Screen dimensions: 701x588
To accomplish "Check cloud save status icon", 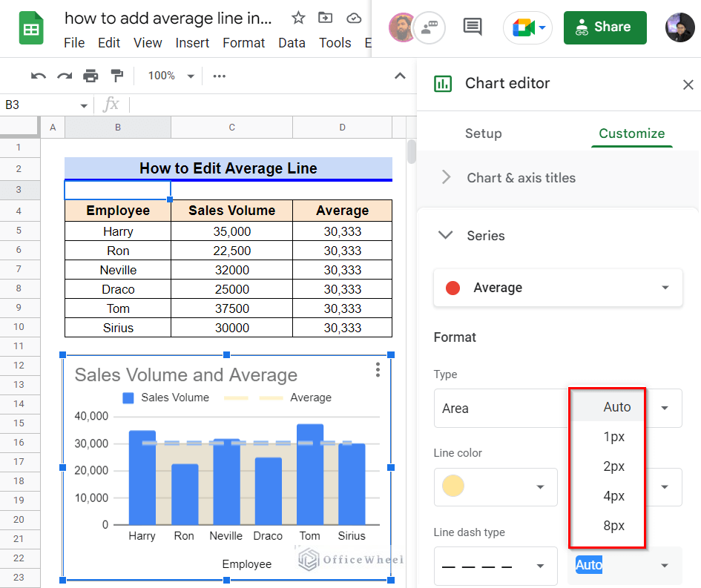I will 354,19.
